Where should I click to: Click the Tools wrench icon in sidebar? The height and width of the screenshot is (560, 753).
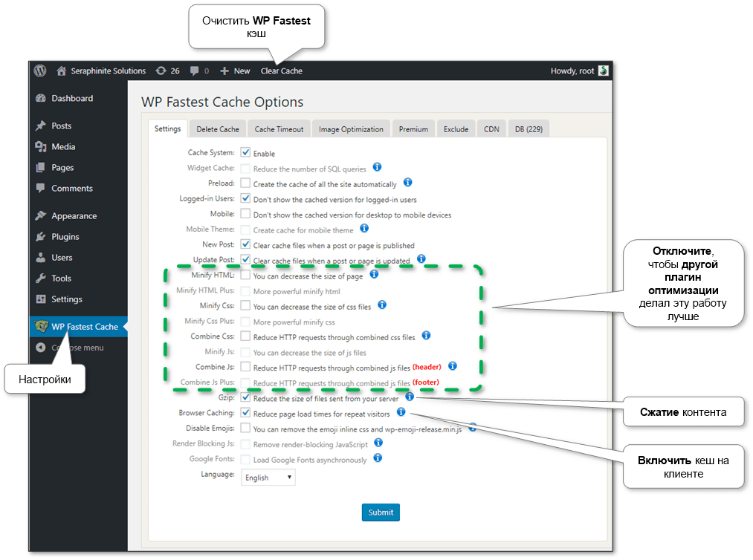pyautogui.click(x=41, y=279)
